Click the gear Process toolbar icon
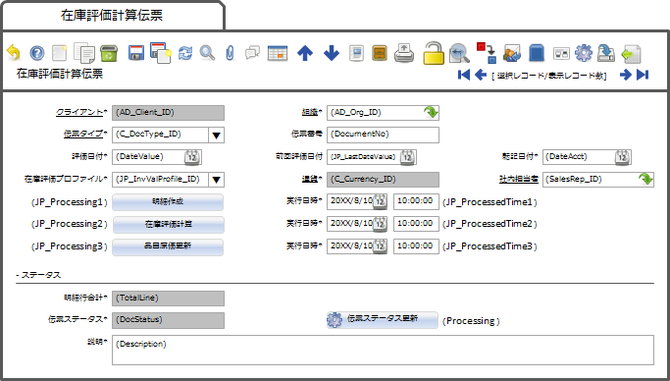 [x=584, y=53]
